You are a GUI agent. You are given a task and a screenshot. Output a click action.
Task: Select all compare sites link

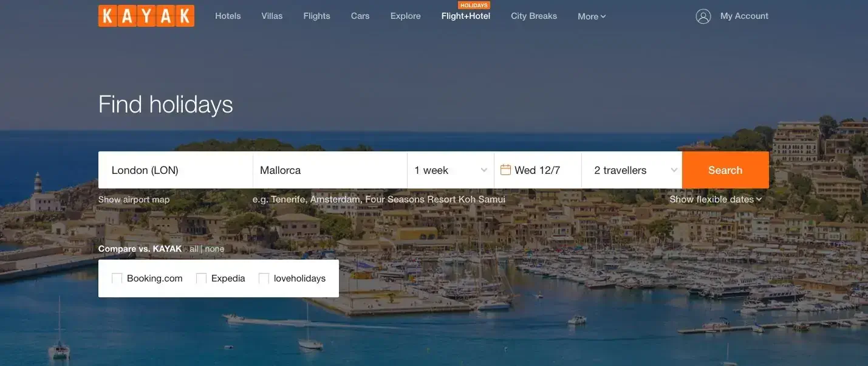(x=194, y=249)
